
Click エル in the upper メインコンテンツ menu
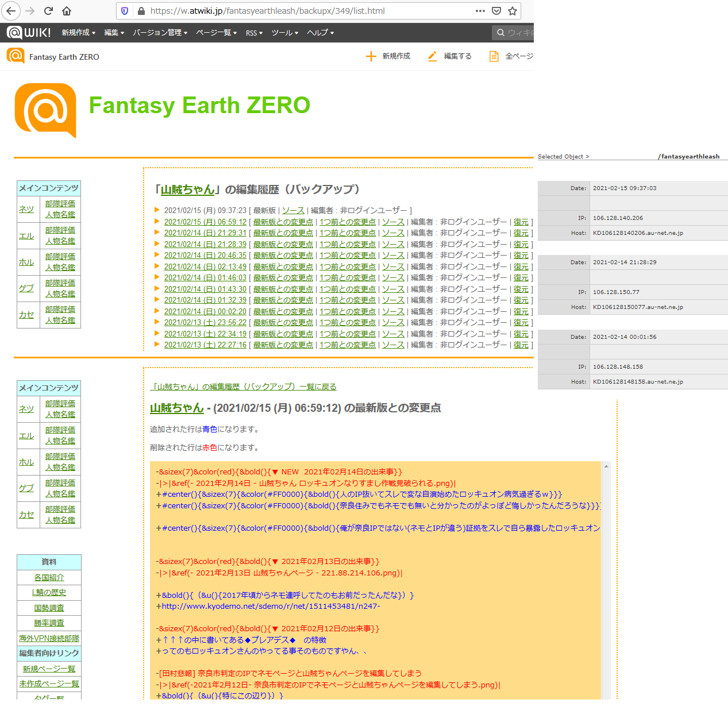(x=26, y=236)
